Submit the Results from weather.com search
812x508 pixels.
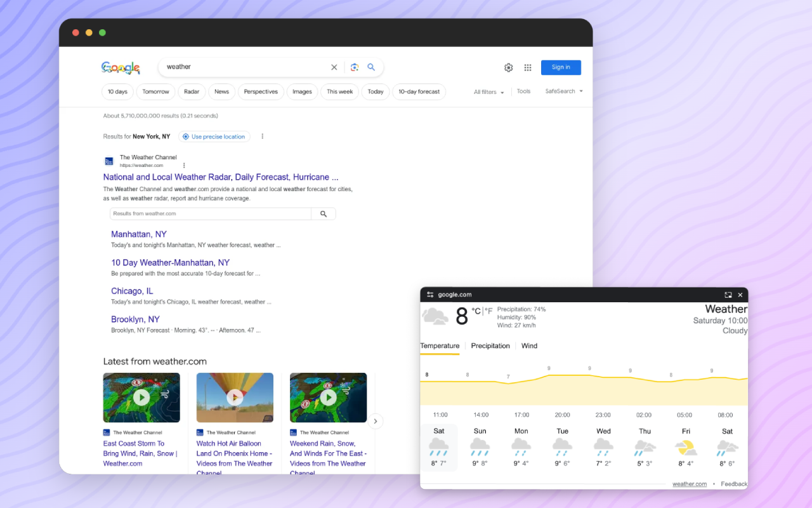pyautogui.click(x=324, y=214)
